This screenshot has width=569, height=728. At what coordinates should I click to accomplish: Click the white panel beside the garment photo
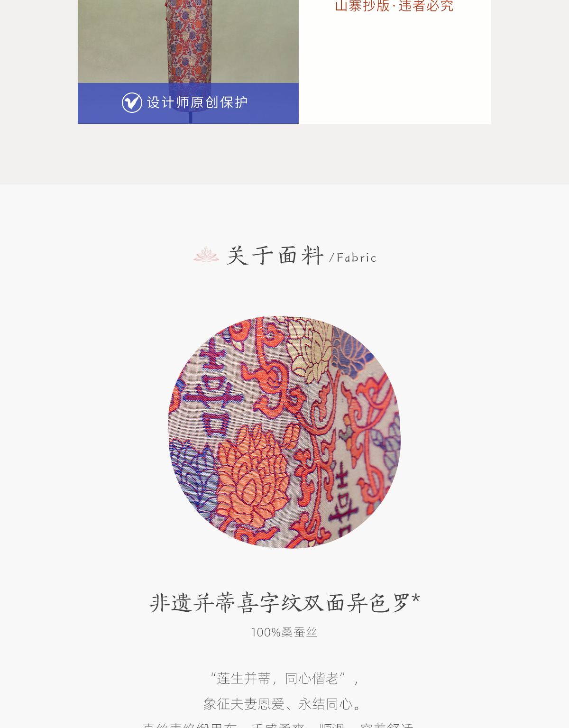[395, 62]
